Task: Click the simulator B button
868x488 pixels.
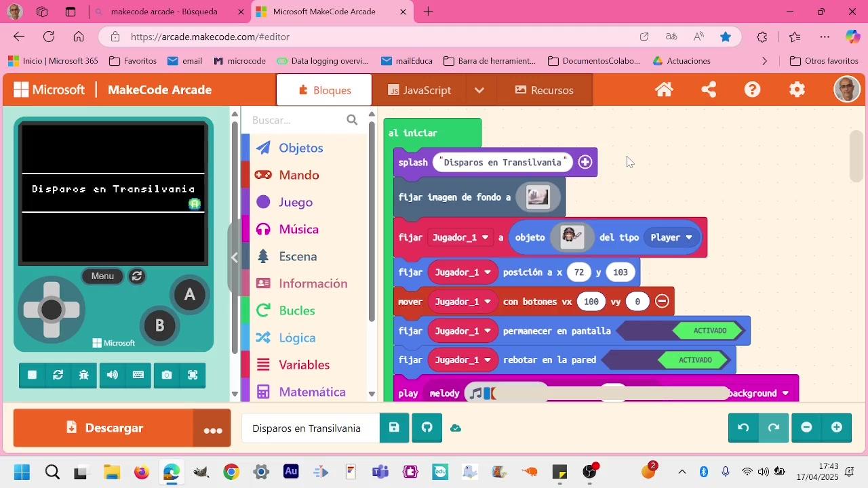Action: coord(159,325)
